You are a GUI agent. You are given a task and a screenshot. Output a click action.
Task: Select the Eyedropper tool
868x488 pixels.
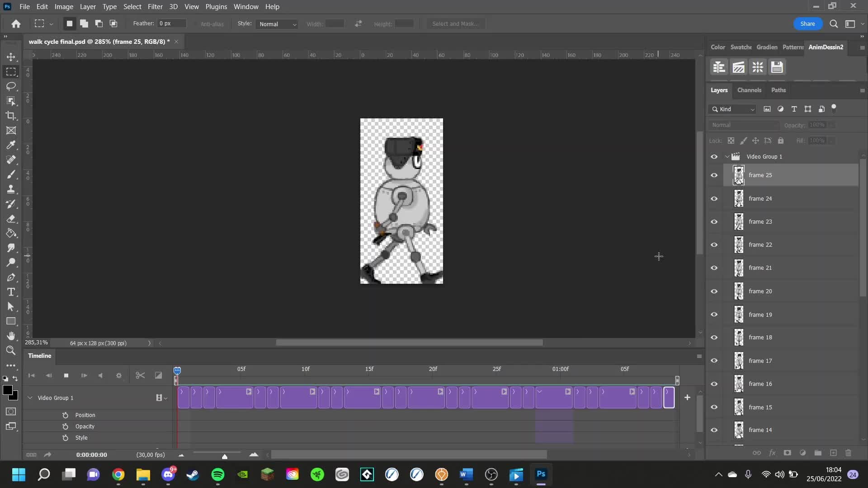(x=11, y=145)
